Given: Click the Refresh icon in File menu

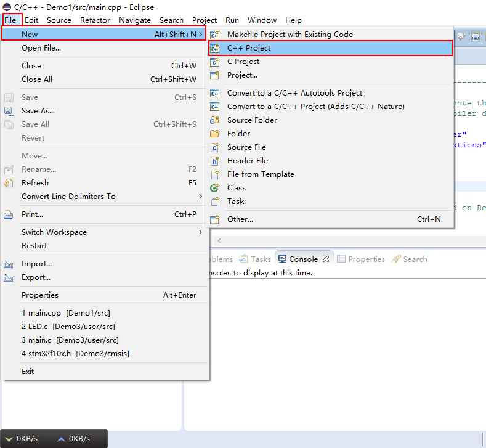Looking at the screenshot, I should (9, 183).
